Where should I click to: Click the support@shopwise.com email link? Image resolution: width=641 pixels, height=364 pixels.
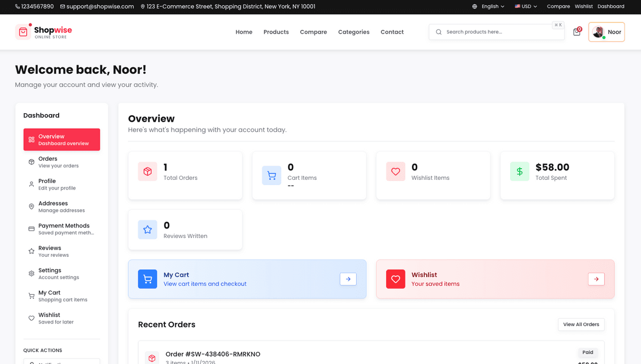tap(97, 6)
